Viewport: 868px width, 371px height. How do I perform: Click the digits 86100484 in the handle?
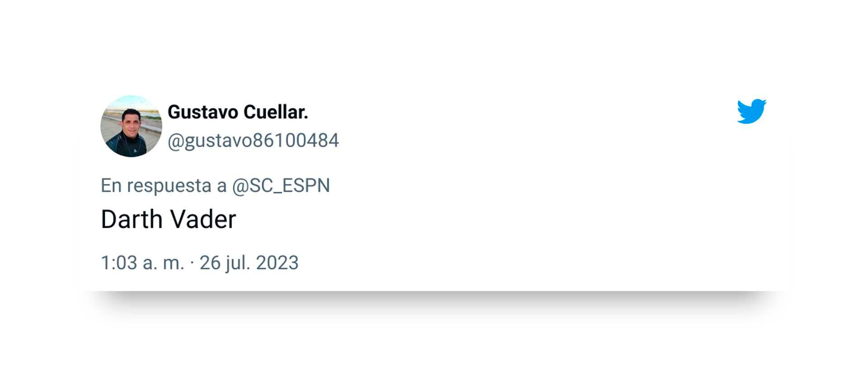coord(296,141)
